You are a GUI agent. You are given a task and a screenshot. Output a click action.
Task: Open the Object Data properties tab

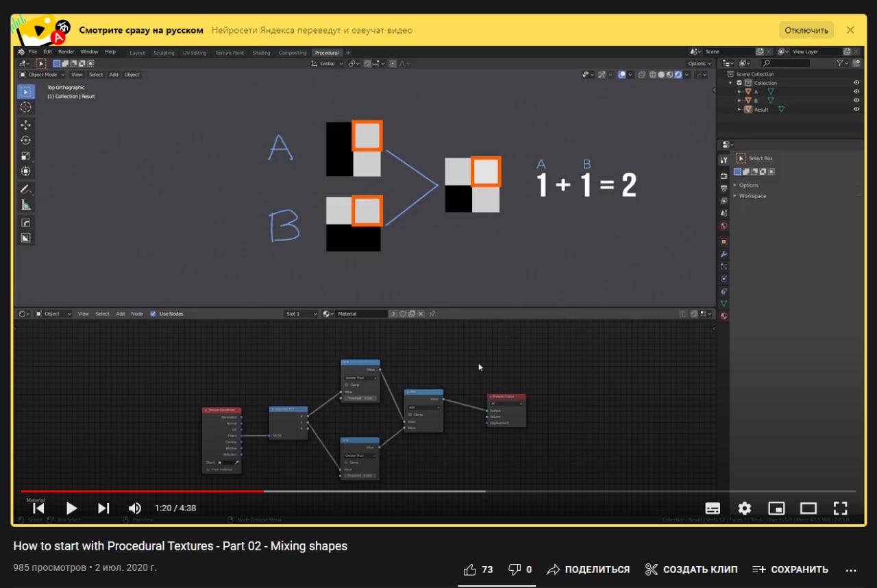point(724,304)
